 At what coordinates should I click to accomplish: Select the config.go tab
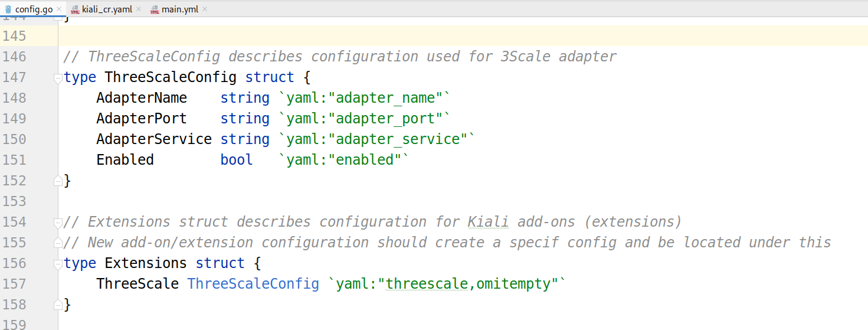tap(34, 9)
